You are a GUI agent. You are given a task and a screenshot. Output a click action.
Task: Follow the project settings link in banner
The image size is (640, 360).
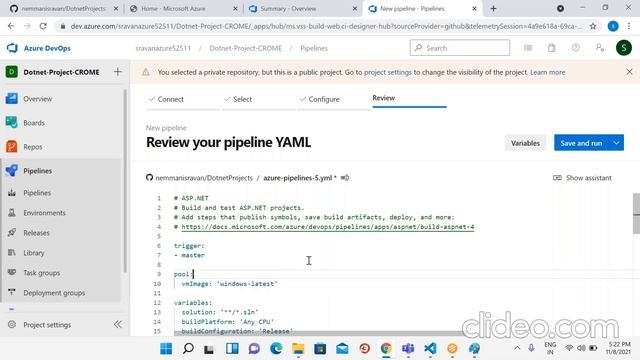(388, 72)
